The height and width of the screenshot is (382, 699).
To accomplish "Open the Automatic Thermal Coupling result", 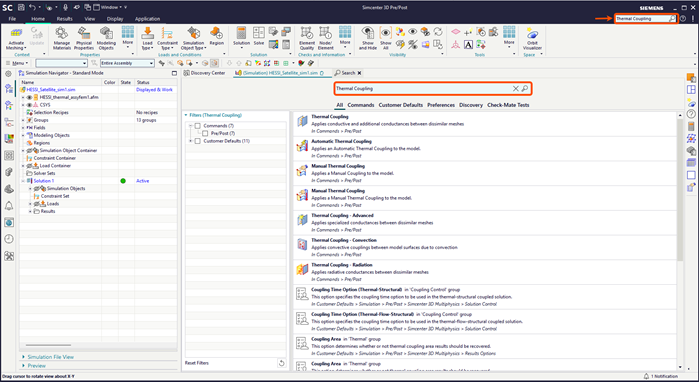I will (x=485, y=148).
